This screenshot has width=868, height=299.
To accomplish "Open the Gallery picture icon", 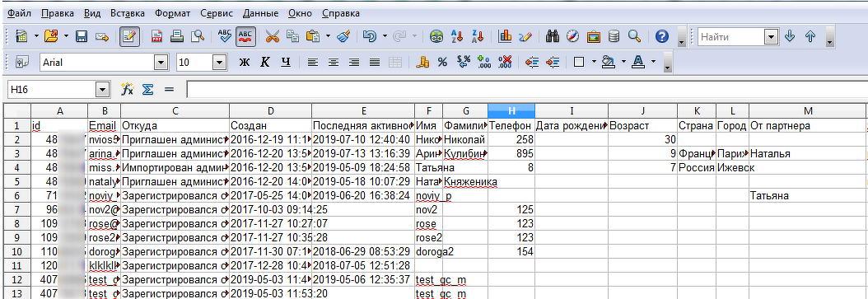I will pyautogui.click(x=594, y=36).
